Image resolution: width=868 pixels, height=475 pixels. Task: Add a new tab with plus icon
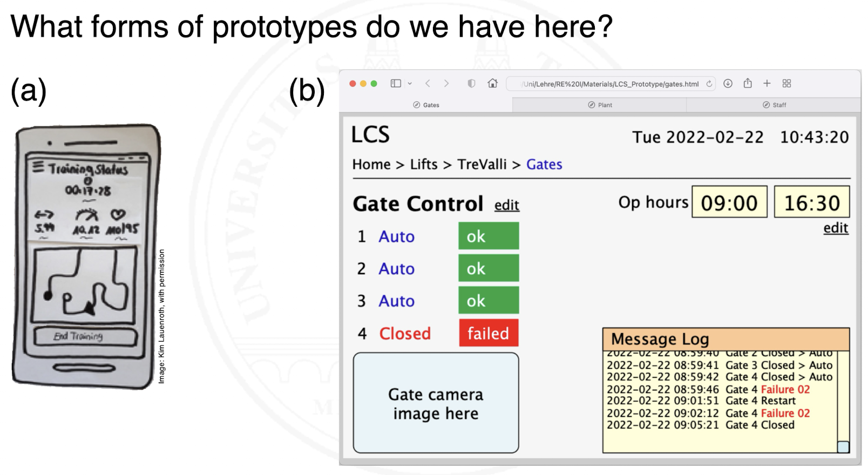[767, 83]
